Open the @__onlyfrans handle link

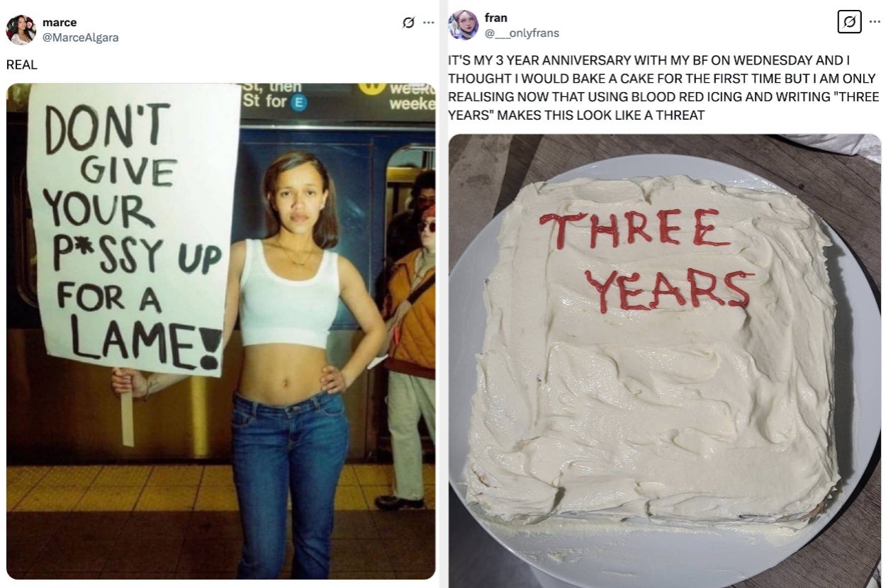522,33
